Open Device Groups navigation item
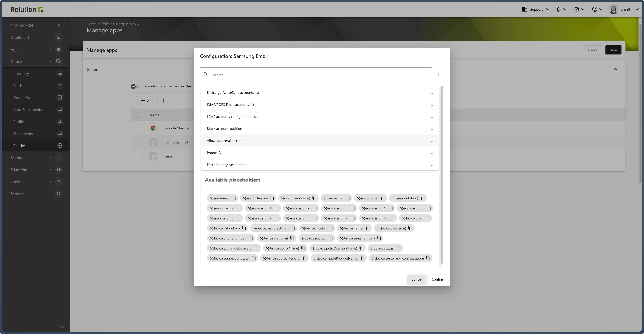Image resolution: width=644 pixels, height=334 pixels. coord(25,98)
